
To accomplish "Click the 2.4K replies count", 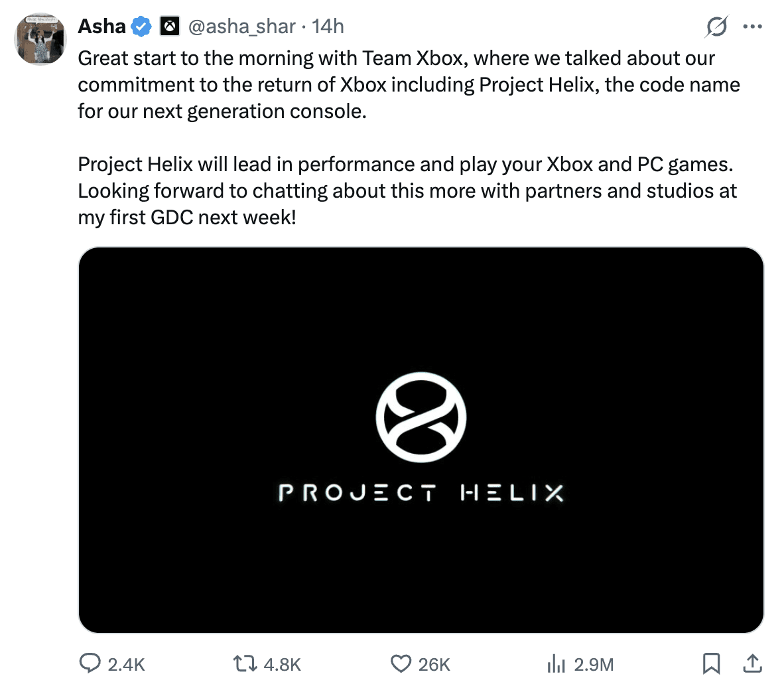I will tap(126, 664).
